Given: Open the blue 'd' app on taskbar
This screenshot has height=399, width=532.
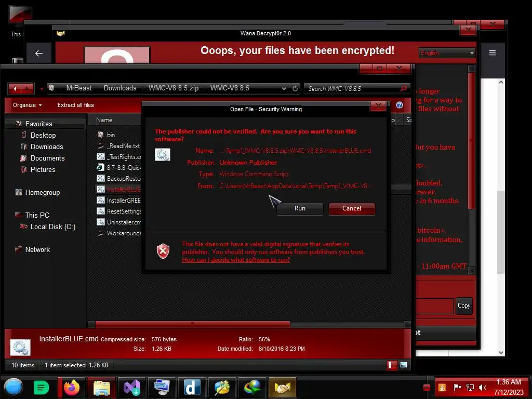Looking at the screenshot, I should [192, 388].
